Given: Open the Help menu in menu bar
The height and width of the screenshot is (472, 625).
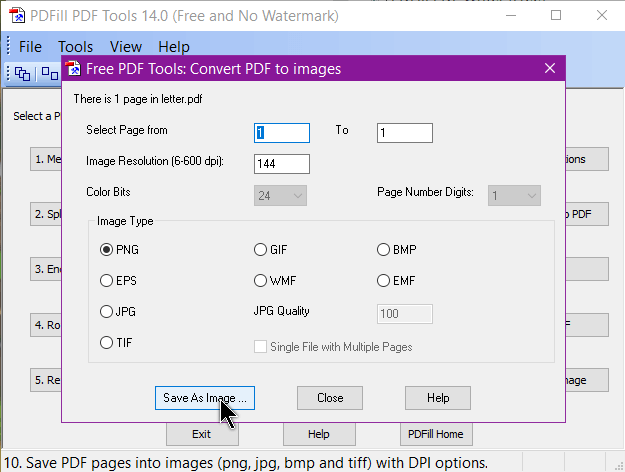Looking at the screenshot, I should point(174,47).
